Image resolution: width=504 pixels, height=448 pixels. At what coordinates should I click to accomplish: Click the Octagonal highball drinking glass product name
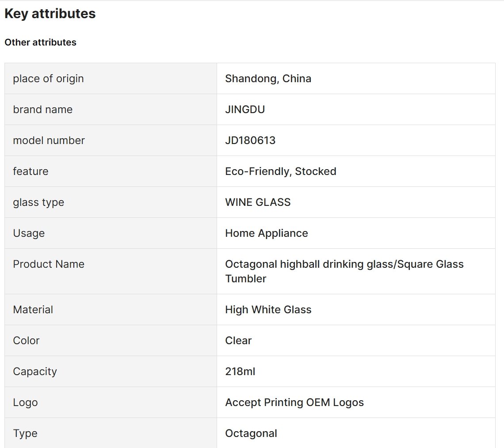[344, 271]
